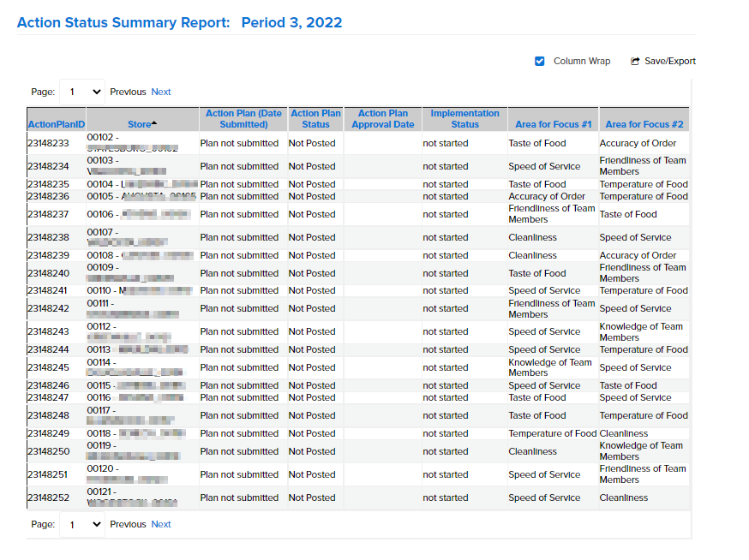Open the top Page dropdown
This screenshot has width=749, height=560.
pos(81,92)
